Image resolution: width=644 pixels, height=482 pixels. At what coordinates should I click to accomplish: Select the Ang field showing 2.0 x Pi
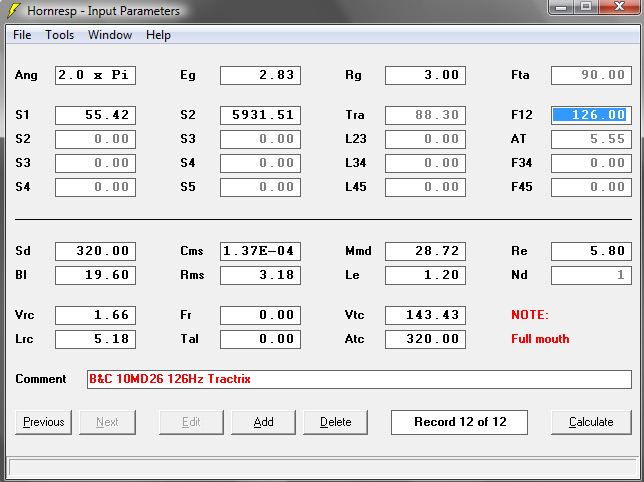(x=95, y=75)
